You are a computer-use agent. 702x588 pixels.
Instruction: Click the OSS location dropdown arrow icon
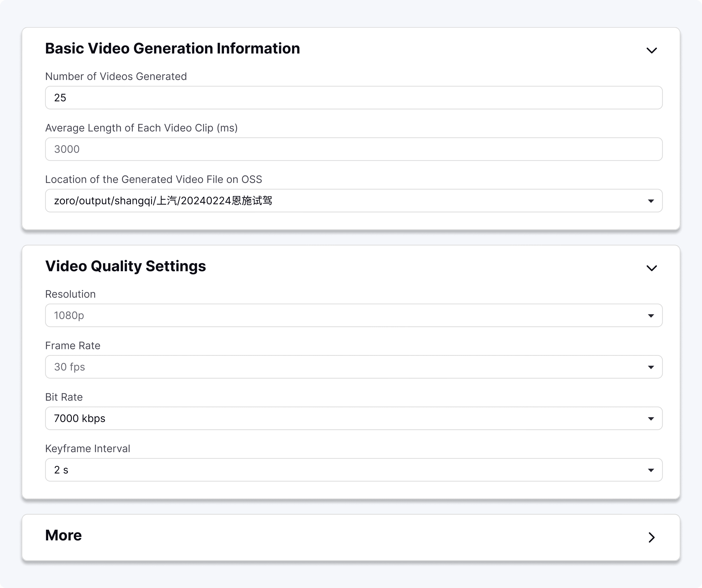(x=651, y=201)
